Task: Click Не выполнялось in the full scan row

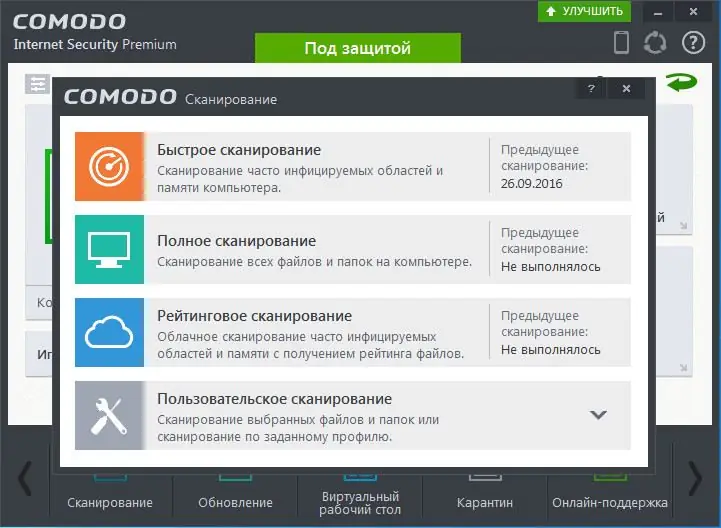Action: (550, 267)
